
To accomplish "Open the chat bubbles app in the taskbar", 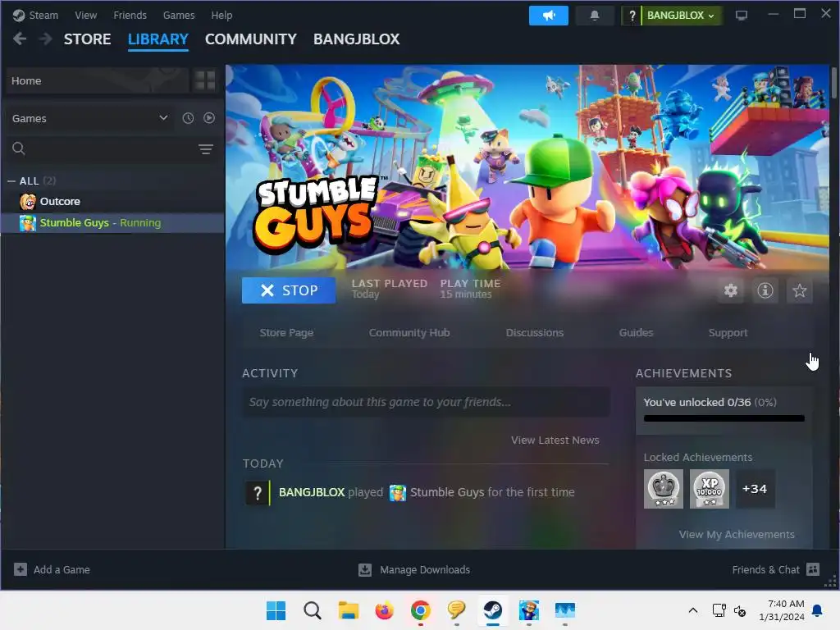I will [x=456, y=610].
